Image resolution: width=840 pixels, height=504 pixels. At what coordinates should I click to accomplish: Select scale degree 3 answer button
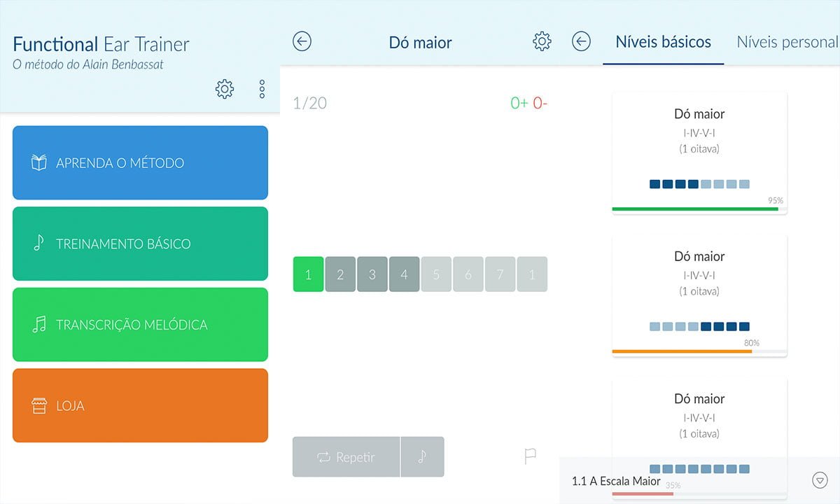(372, 274)
